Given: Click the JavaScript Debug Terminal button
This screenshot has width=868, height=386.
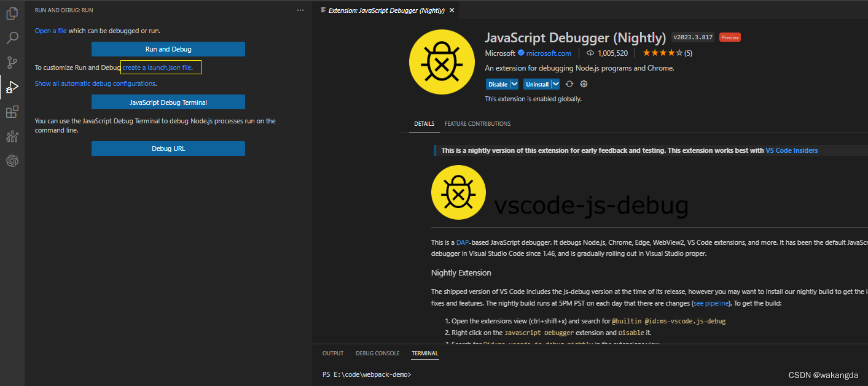Looking at the screenshot, I should (x=168, y=102).
